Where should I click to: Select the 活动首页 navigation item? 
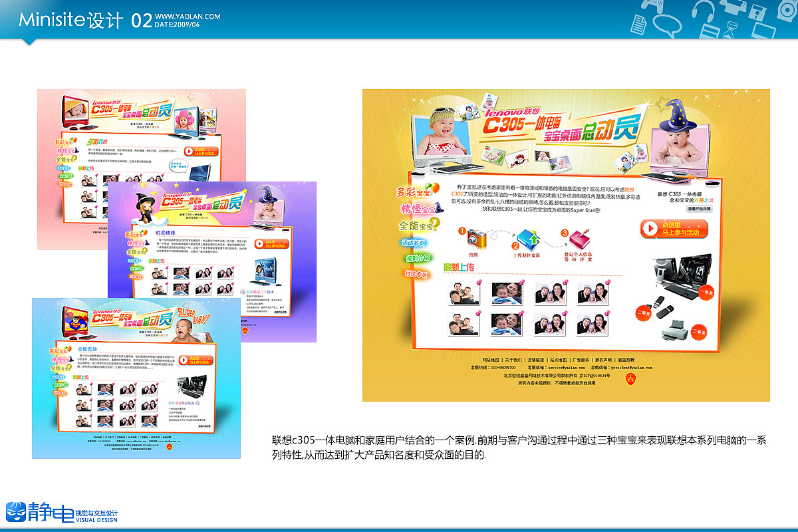click(414, 243)
